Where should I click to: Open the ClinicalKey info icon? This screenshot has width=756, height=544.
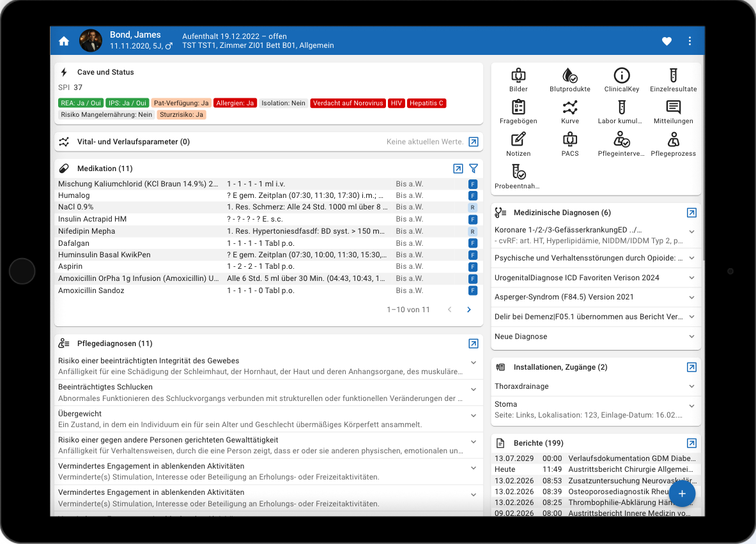coord(621,80)
